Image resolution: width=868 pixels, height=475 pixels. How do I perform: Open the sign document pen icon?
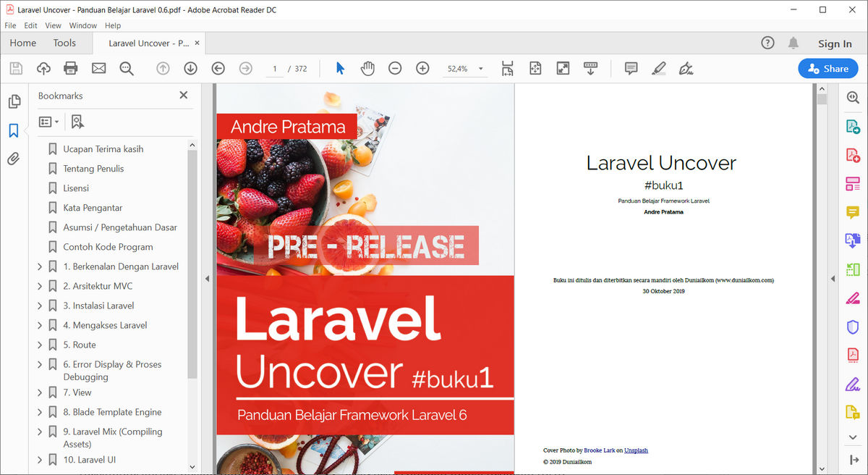point(686,69)
